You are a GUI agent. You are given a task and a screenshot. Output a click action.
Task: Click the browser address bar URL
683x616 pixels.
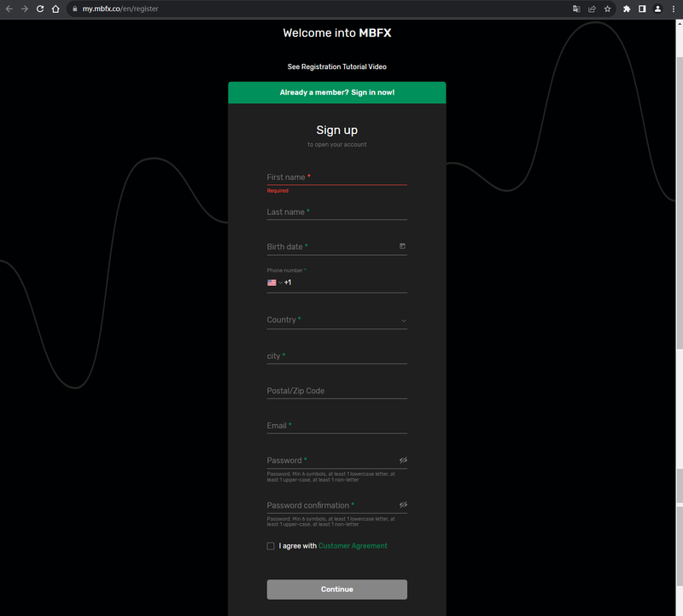pos(120,9)
